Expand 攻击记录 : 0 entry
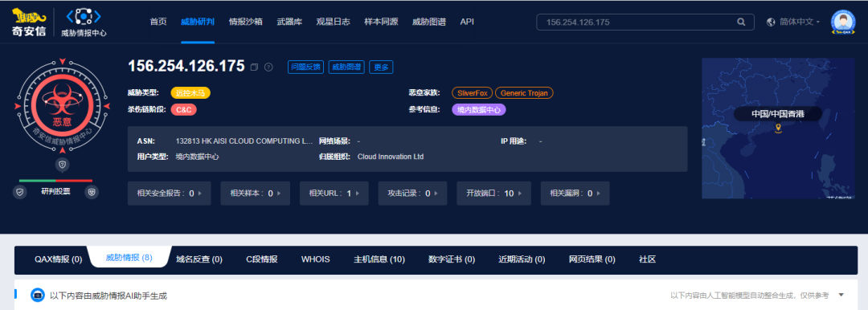The height and width of the screenshot is (310, 868). click(413, 194)
